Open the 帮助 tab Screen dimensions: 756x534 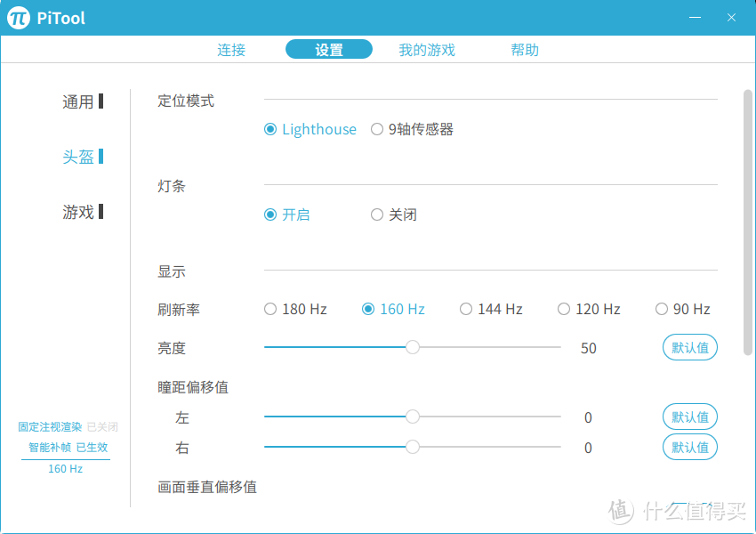point(525,50)
